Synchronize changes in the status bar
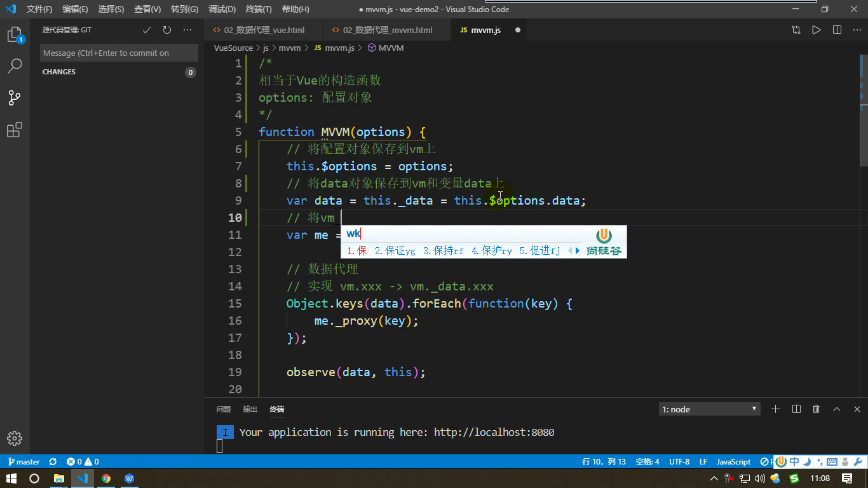Screen dimensions: 868x488 pos(53,462)
